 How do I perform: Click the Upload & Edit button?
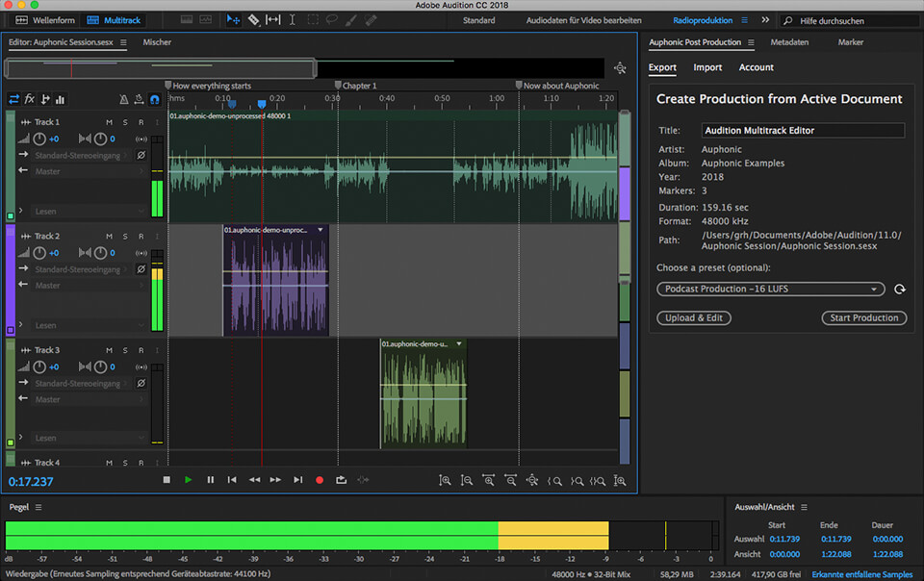(693, 317)
